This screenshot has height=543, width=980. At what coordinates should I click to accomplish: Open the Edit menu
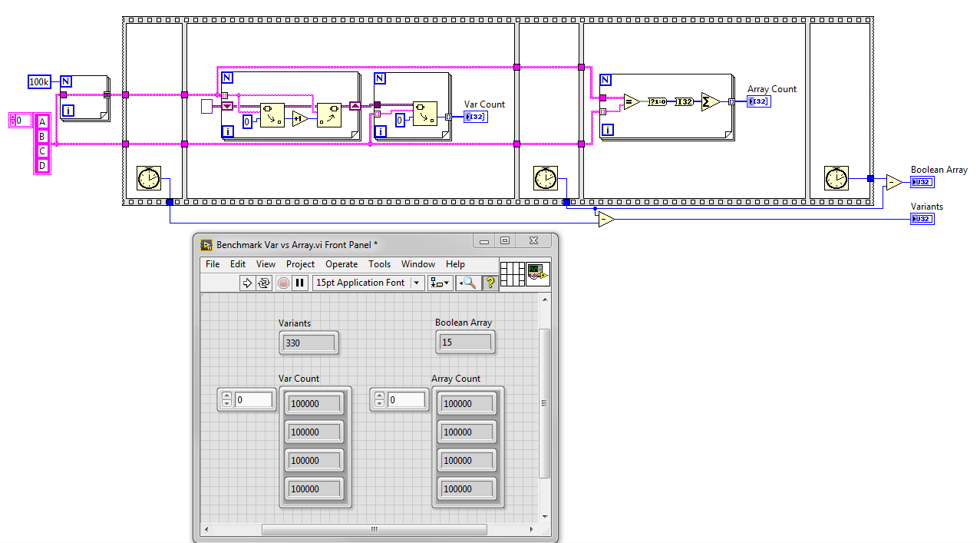click(238, 264)
